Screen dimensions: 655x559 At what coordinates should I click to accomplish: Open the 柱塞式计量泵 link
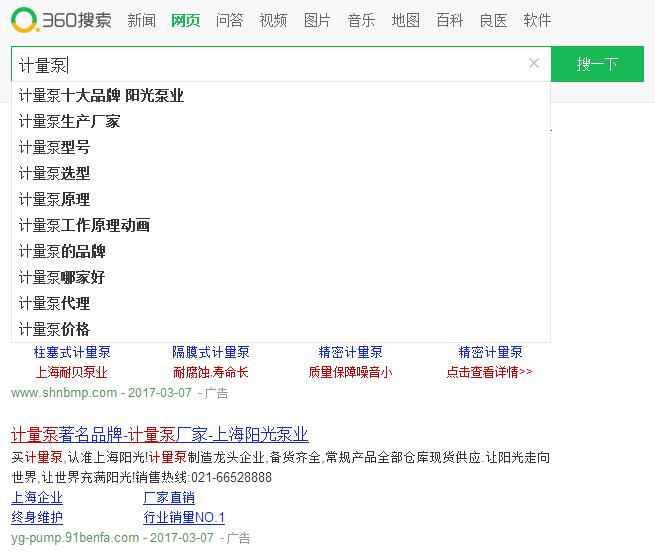click(72, 352)
